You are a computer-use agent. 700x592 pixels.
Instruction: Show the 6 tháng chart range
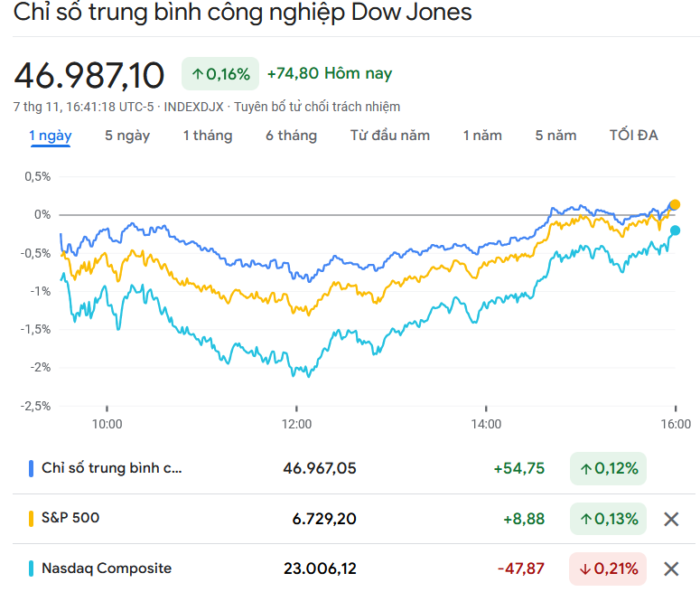click(291, 136)
